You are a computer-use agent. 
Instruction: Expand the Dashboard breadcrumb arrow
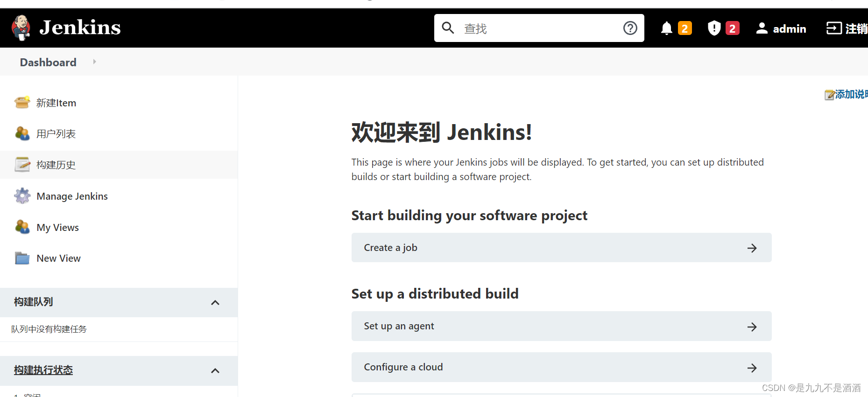tap(94, 62)
